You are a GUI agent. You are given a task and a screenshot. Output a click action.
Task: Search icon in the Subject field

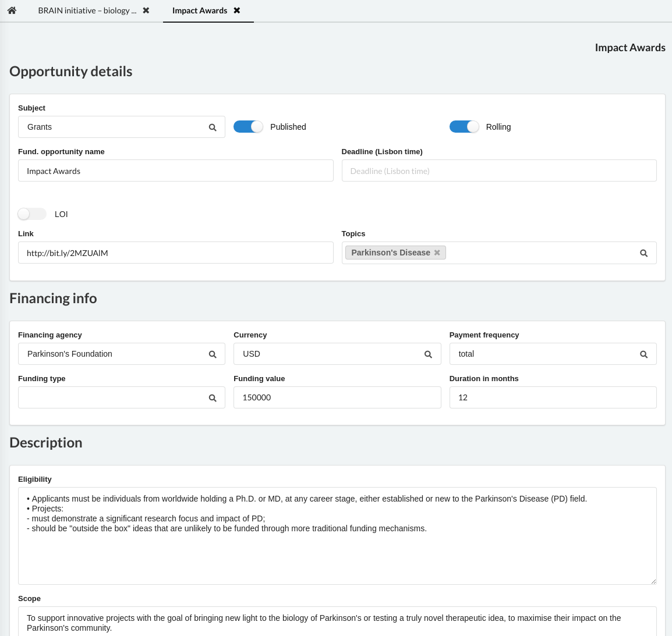(x=213, y=127)
